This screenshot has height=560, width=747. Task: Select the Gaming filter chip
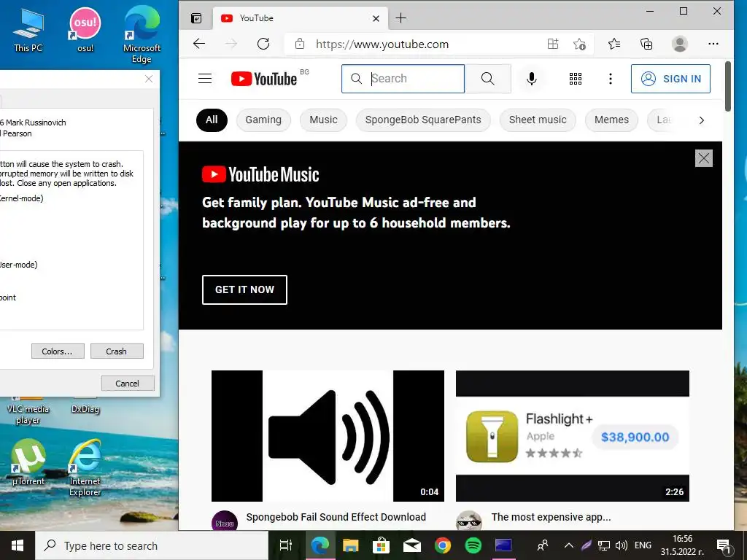(263, 120)
